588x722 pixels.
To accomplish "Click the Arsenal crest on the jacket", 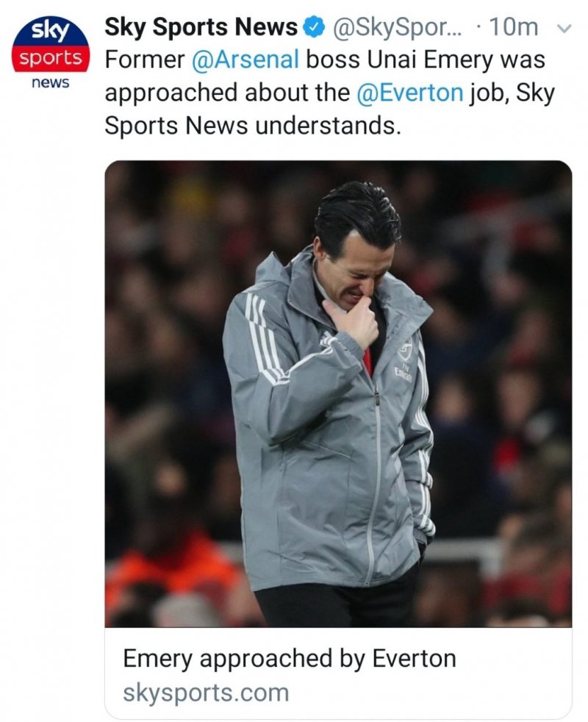I will (405, 351).
